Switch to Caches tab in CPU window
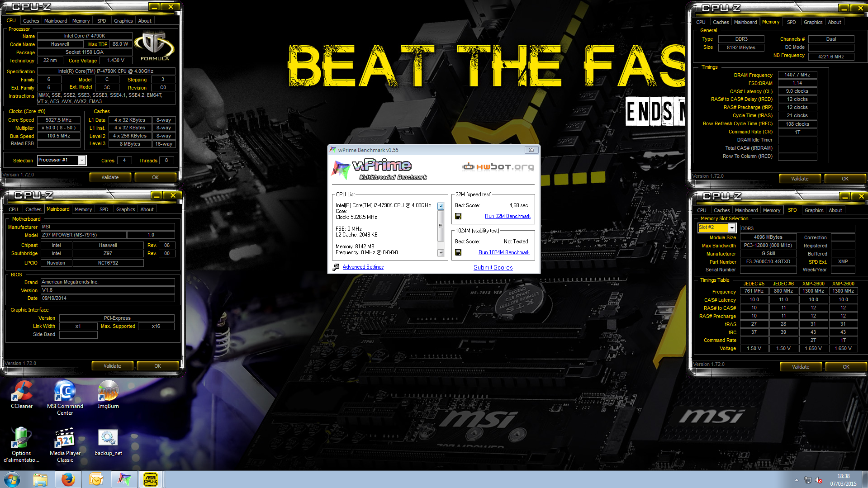 click(31, 21)
